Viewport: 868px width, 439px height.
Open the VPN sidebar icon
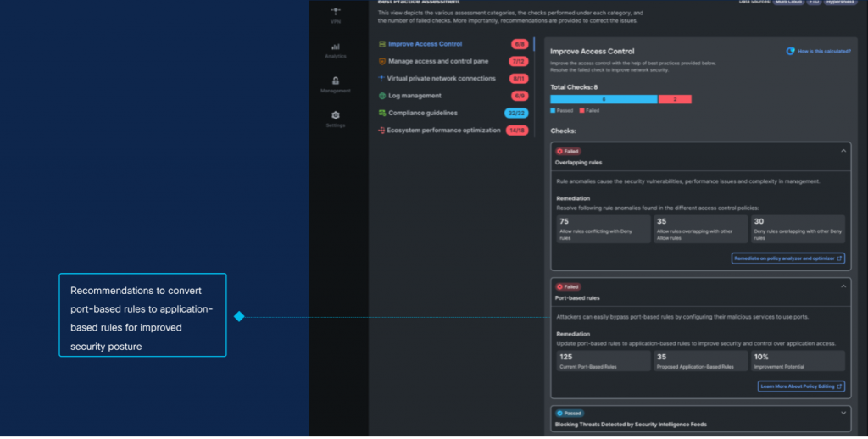336,11
